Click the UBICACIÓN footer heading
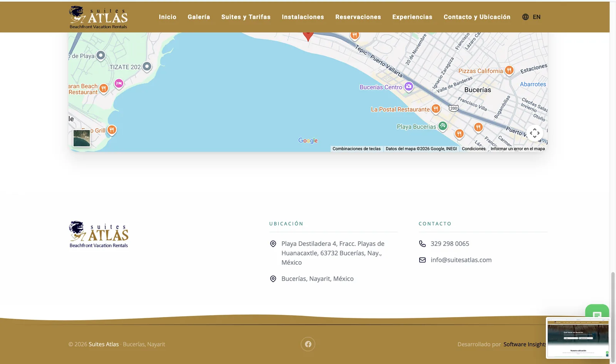The image size is (616, 364). pyautogui.click(x=286, y=224)
